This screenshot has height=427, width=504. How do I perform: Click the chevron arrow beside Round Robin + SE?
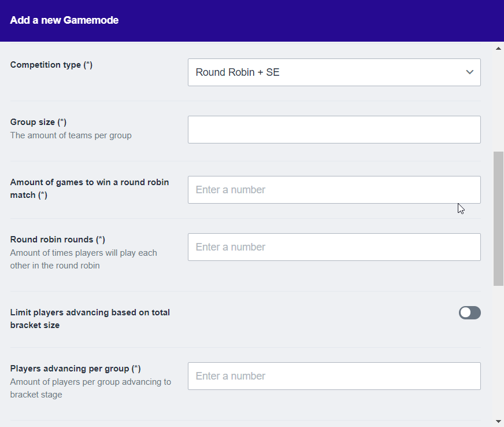pos(469,72)
